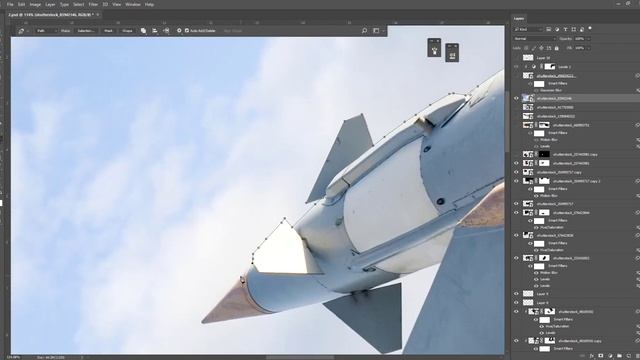Screen dimensions: 640x360
Task: Click the lower collapsed floating panel icon
Action: tap(452, 53)
